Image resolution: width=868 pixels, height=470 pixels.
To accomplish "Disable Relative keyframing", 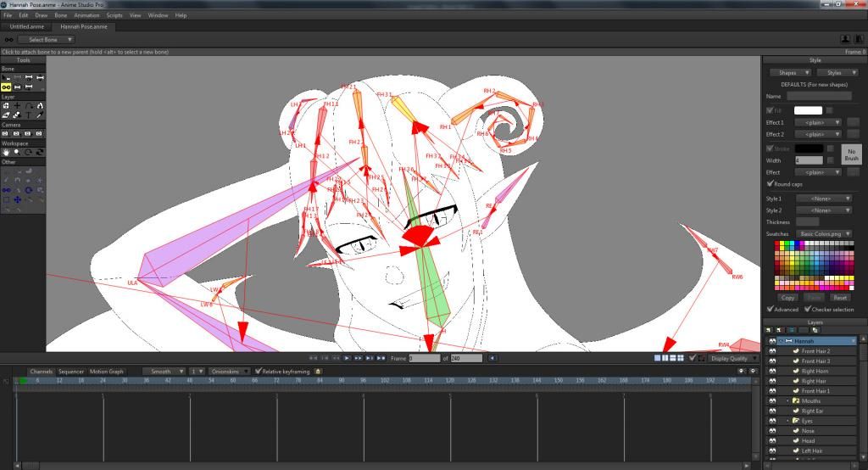I will pos(258,371).
